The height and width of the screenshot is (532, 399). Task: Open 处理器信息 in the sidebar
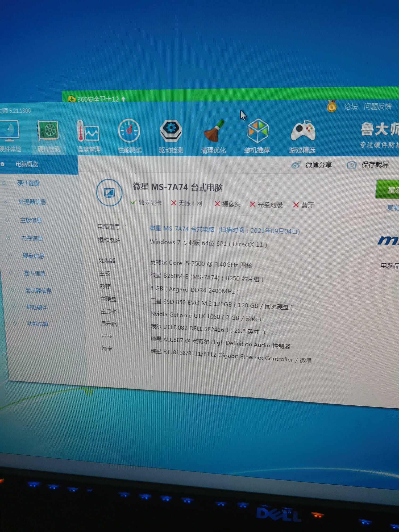point(32,202)
